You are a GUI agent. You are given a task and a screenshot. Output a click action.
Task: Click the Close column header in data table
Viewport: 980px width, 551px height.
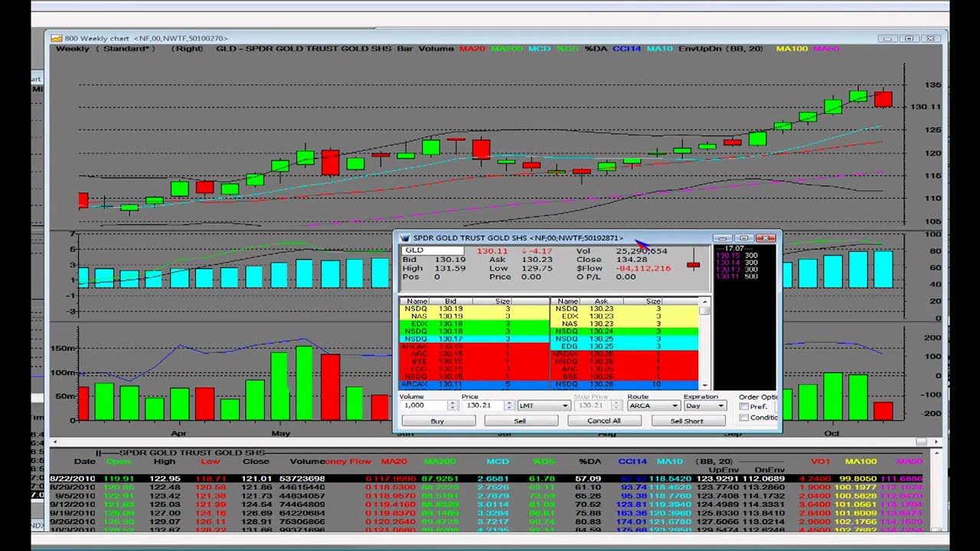(x=256, y=461)
